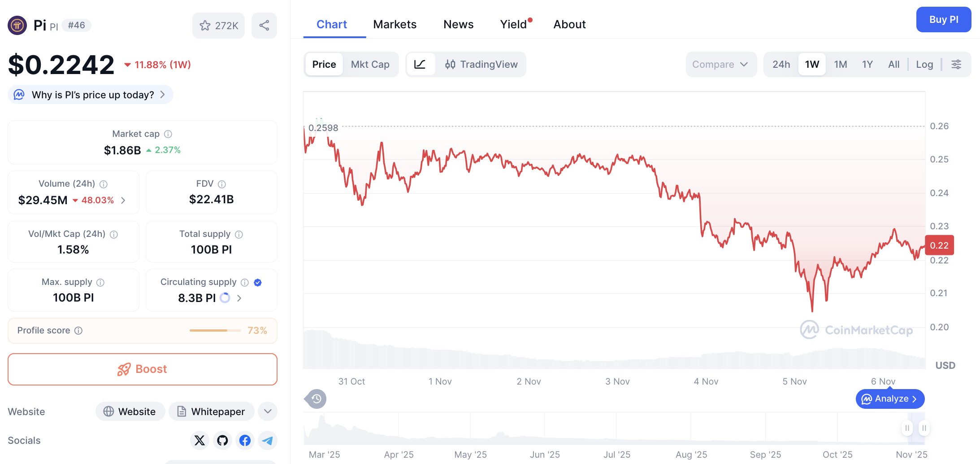This screenshot has height=464, width=980.
Task: Open the Compare dropdown
Action: [720, 64]
